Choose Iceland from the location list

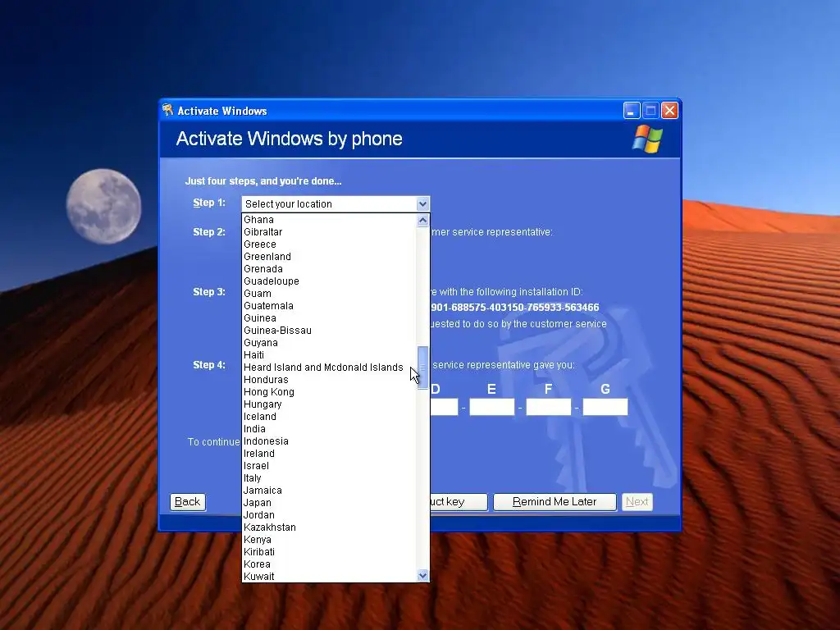coord(329,417)
